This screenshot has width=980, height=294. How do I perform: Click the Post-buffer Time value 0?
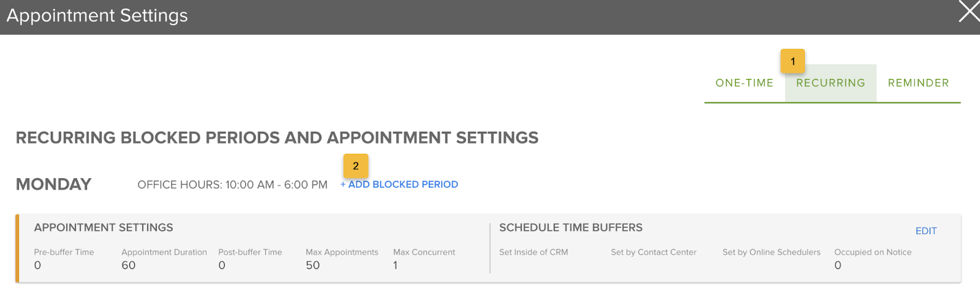tap(222, 265)
